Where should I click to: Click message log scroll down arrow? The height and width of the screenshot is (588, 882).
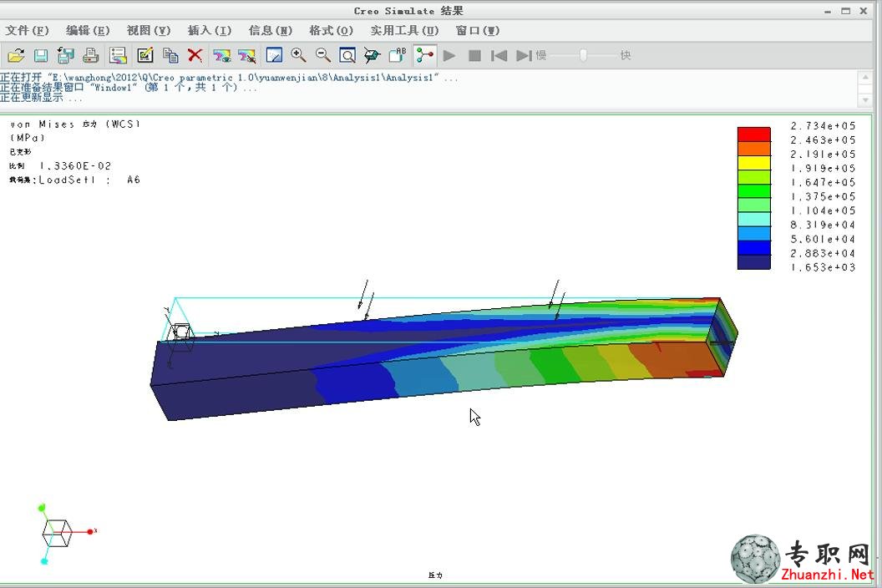point(865,100)
